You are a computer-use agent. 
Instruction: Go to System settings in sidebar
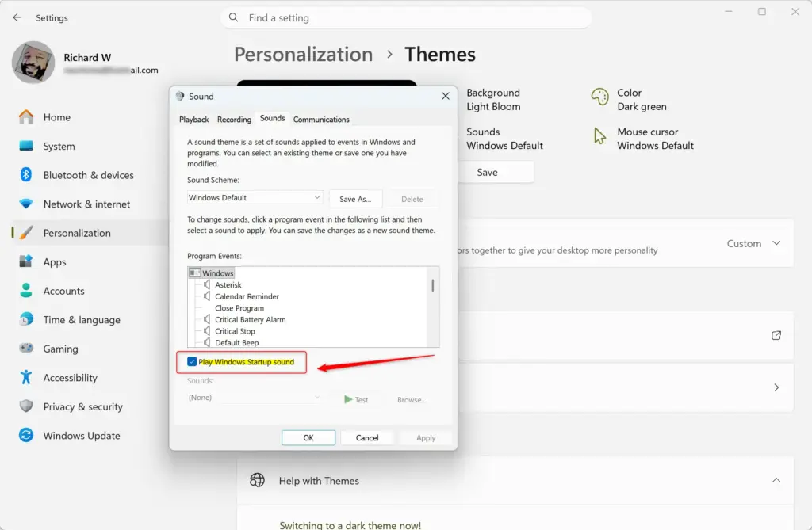59,147
